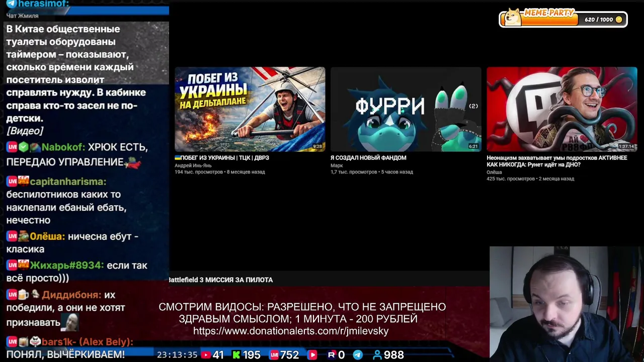Click the text 1,7 тыс. просмотров • 5 часов назад
Screen dimensions: 644x362
(x=372, y=172)
